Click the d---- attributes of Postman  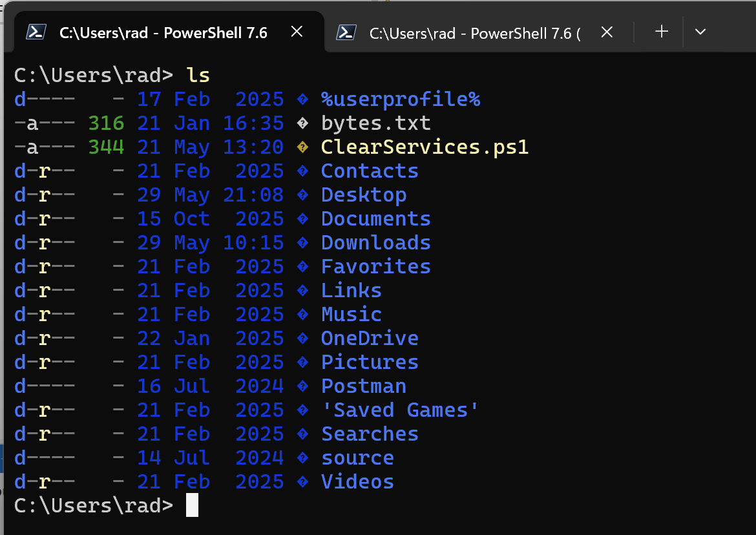[45, 386]
